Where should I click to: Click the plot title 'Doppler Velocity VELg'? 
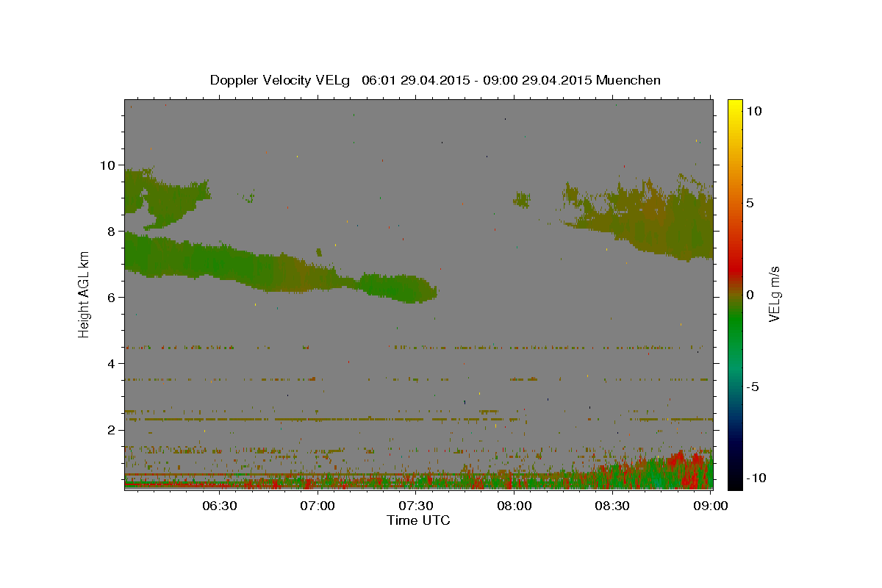[282, 80]
